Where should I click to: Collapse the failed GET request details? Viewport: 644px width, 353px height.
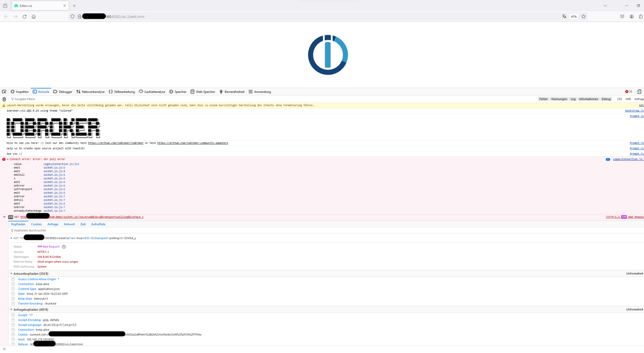tap(4, 217)
